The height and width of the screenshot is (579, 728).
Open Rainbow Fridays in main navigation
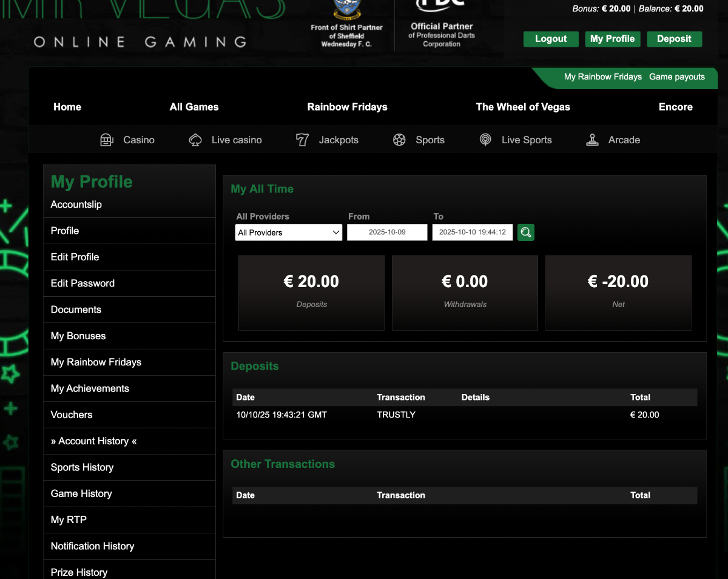[x=347, y=107]
